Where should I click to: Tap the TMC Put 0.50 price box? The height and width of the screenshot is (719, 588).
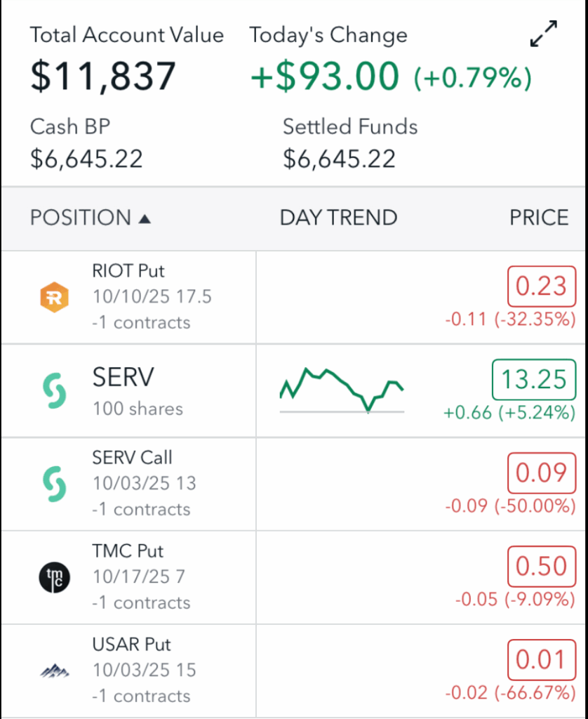pyautogui.click(x=540, y=566)
